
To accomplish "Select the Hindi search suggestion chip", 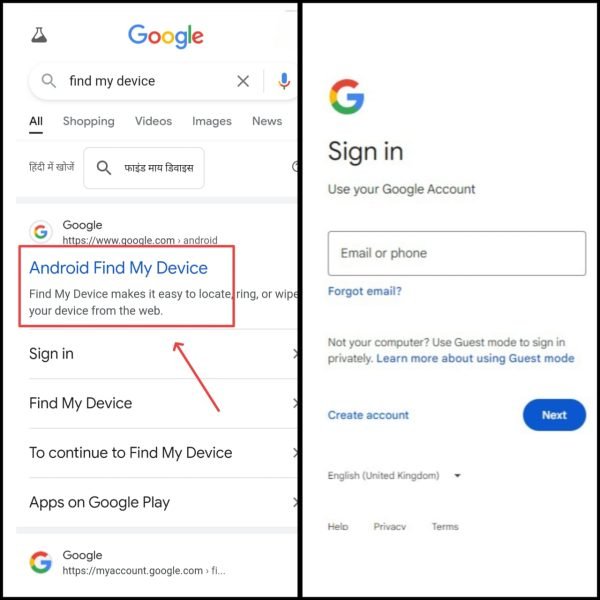I will [x=144, y=168].
